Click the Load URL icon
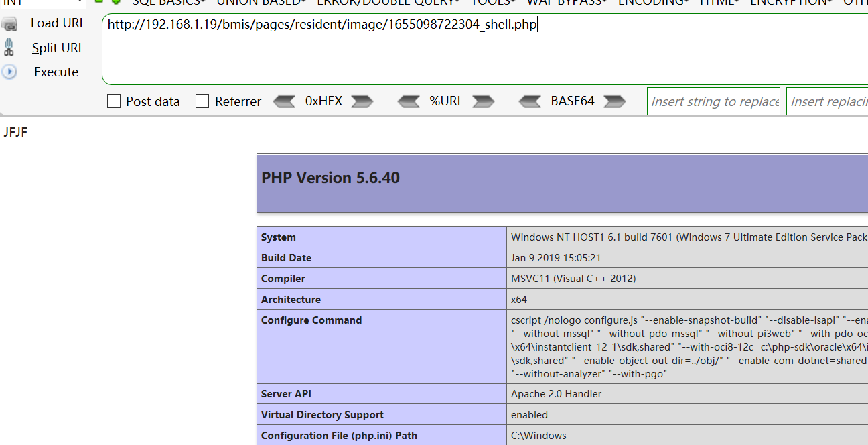868x445 pixels. click(x=10, y=23)
